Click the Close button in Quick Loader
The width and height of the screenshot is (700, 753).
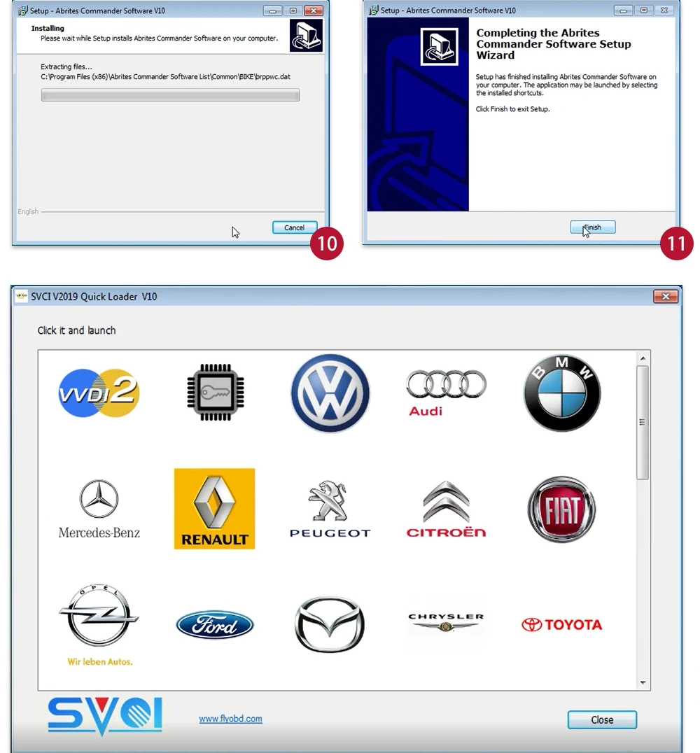tap(602, 720)
